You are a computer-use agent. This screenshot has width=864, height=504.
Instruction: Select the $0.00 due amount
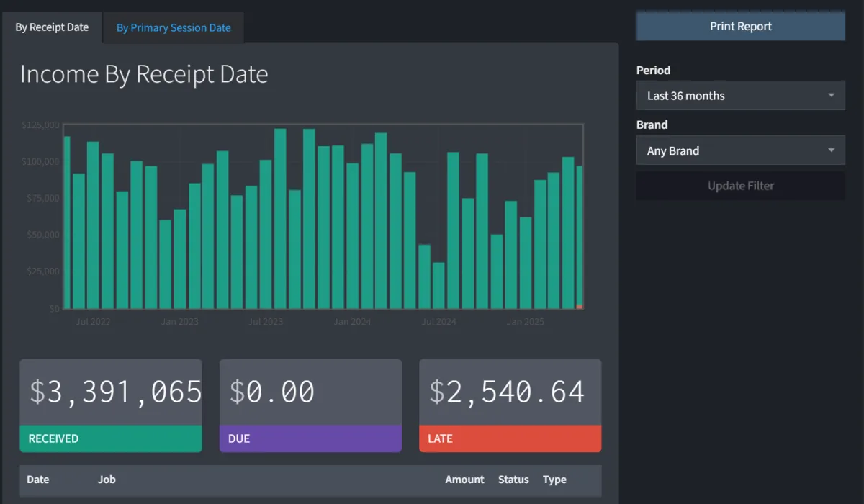272,392
